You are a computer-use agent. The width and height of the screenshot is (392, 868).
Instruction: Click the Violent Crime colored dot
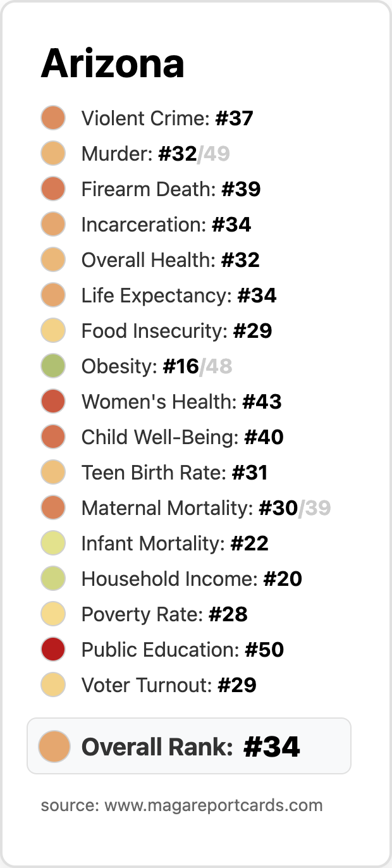tap(54, 118)
